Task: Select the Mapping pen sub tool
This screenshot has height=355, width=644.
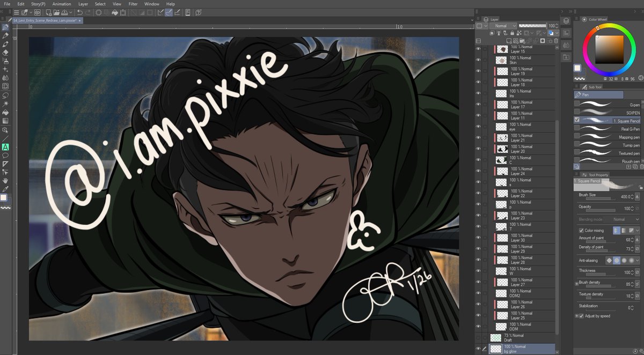Action: tap(606, 137)
